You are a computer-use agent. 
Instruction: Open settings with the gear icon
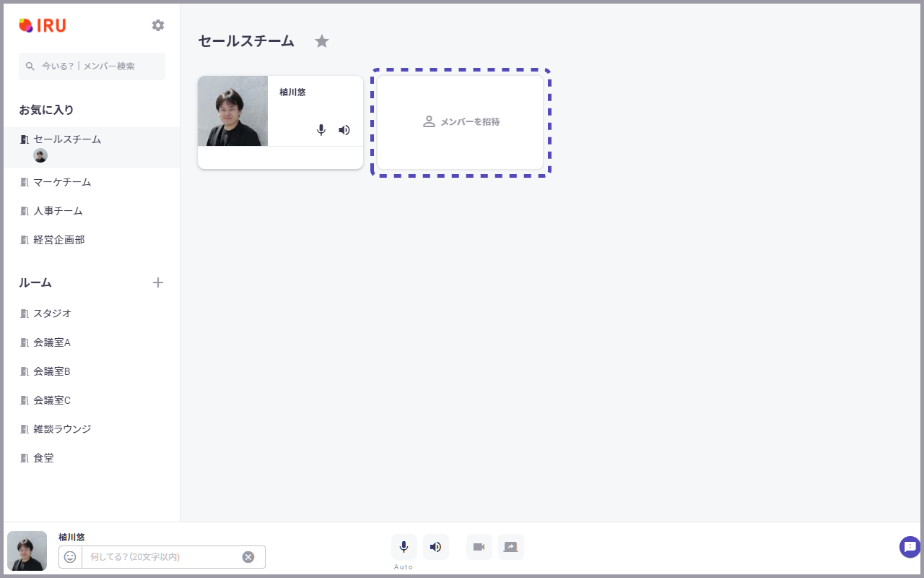coord(158,25)
